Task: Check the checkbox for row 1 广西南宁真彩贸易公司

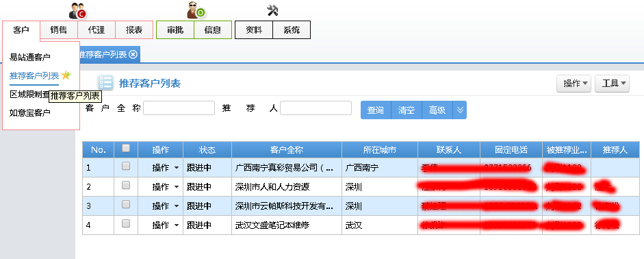Action: pyautogui.click(x=126, y=166)
